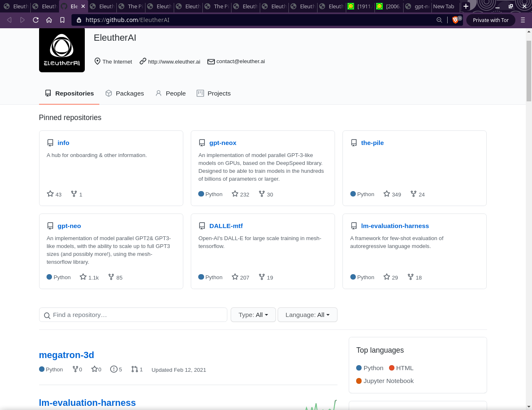The height and width of the screenshot is (410, 532).
Task: Click the 19 forks on DALLE-mtf
Action: (266, 277)
